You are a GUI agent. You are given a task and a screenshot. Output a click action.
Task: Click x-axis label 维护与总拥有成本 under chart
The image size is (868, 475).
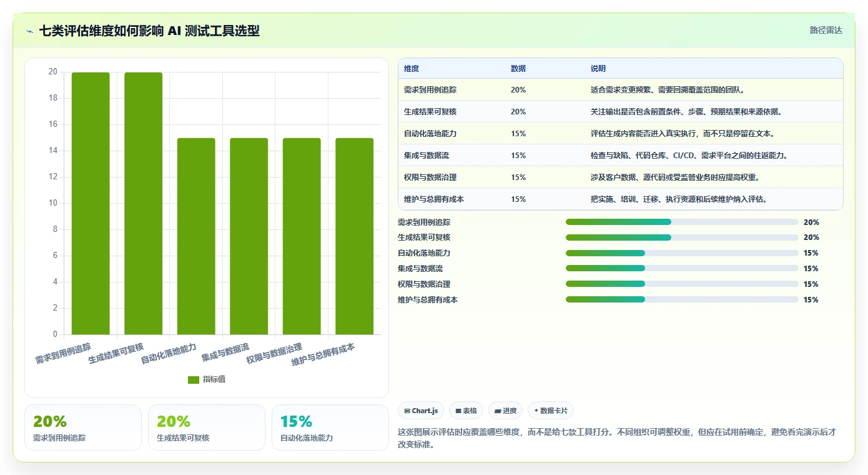323,355
